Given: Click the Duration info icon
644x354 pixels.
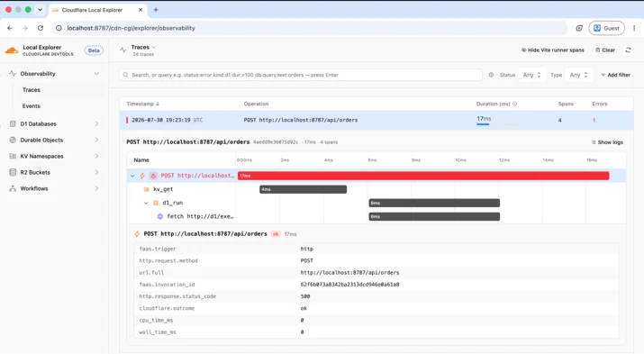Looking at the screenshot, I should click(x=514, y=104).
